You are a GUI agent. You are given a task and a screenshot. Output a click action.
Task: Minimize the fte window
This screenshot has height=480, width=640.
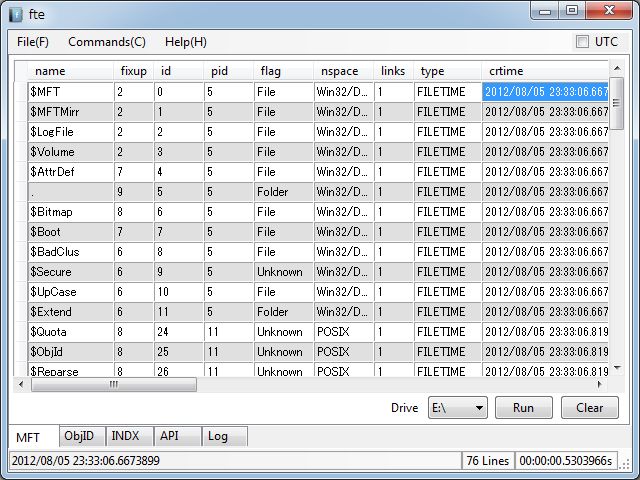545,11
